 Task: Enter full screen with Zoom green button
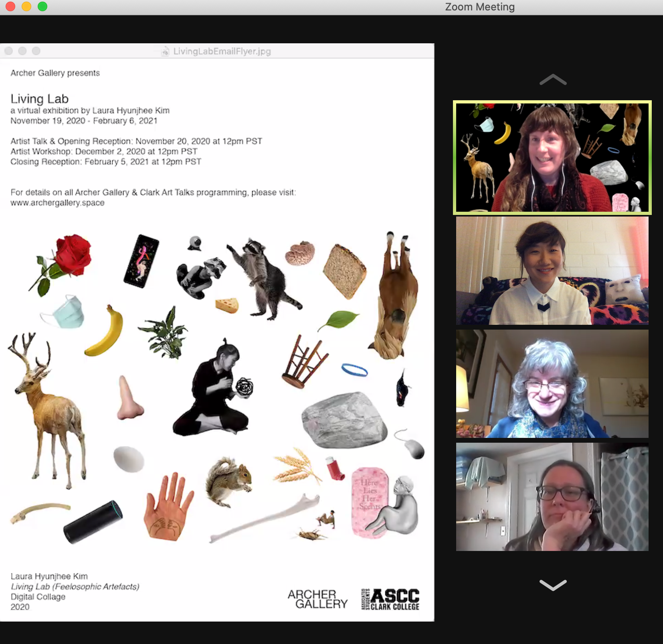[42, 6]
